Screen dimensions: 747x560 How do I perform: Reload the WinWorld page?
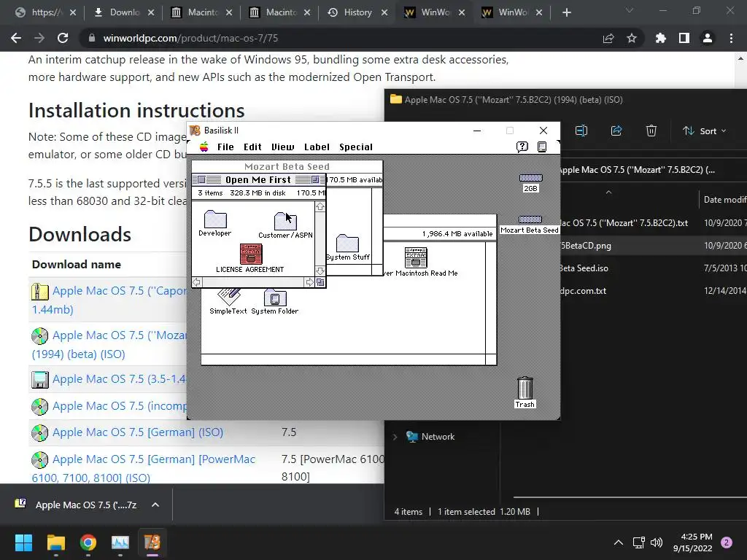pos(63,38)
